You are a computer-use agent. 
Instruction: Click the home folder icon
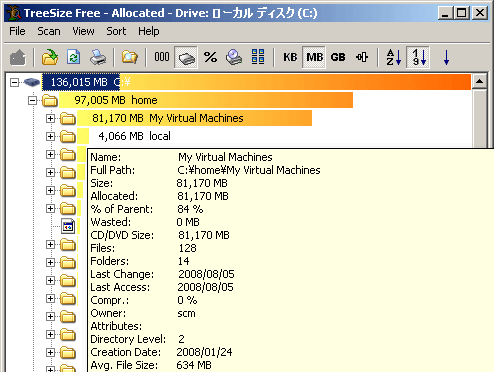(x=50, y=100)
